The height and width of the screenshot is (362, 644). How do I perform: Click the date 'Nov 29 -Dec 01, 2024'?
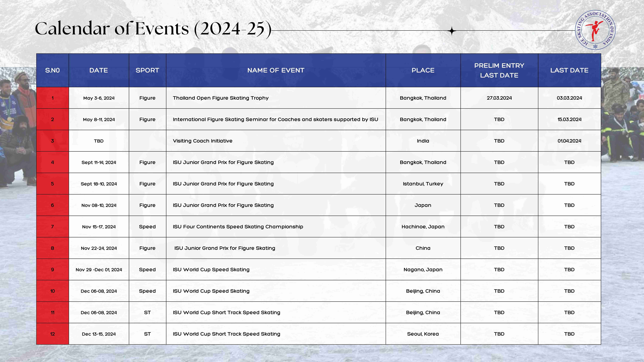(99, 270)
